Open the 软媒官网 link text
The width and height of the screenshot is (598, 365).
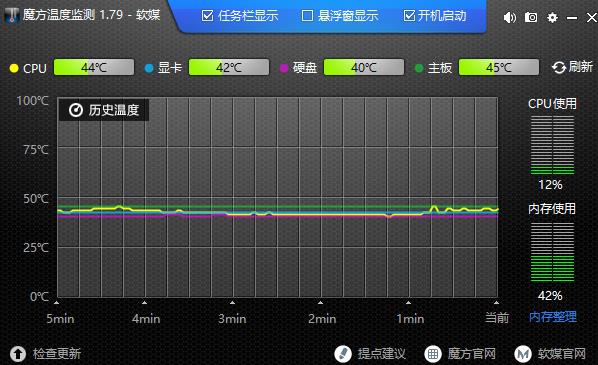pyautogui.click(x=561, y=354)
